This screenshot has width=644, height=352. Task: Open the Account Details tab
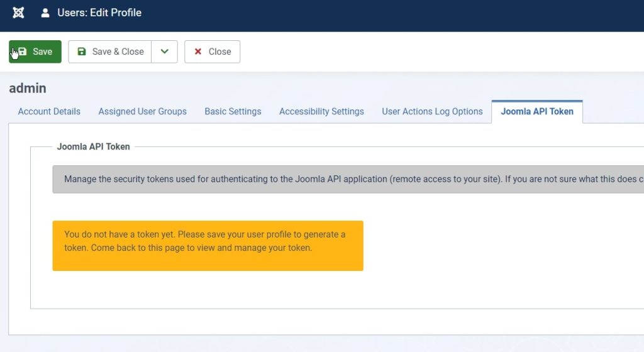coord(49,112)
